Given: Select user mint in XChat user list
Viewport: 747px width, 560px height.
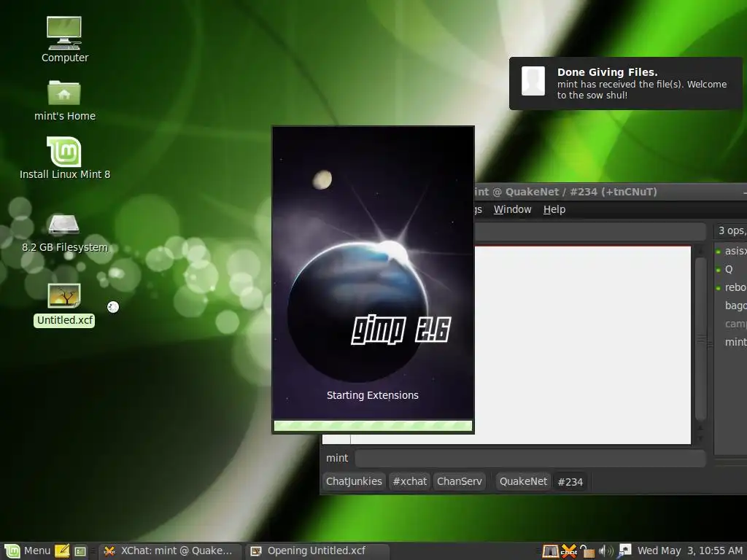Looking at the screenshot, I should click(x=730, y=342).
